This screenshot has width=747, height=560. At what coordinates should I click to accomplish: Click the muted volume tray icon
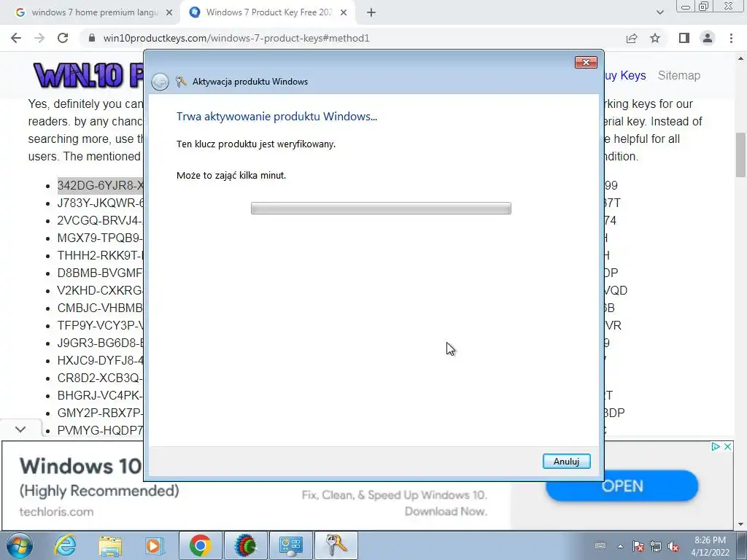[673, 546]
